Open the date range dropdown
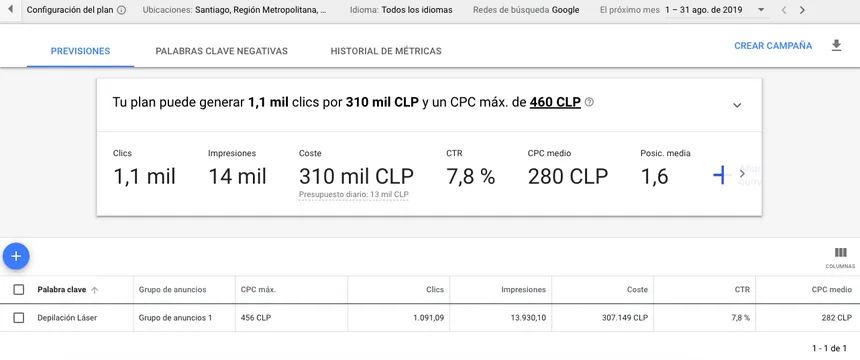The height and width of the screenshot is (360, 860). (761, 10)
